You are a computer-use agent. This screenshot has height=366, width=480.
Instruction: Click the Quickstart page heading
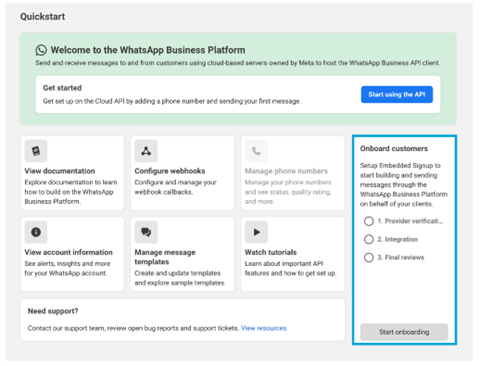click(43, 17)
